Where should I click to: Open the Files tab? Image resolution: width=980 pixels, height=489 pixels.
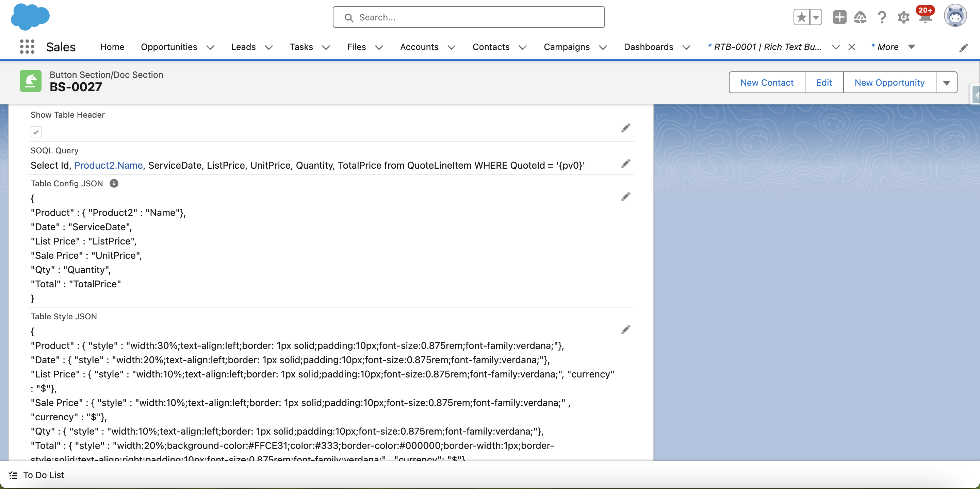pyautogui.click(x=356, y=47)
